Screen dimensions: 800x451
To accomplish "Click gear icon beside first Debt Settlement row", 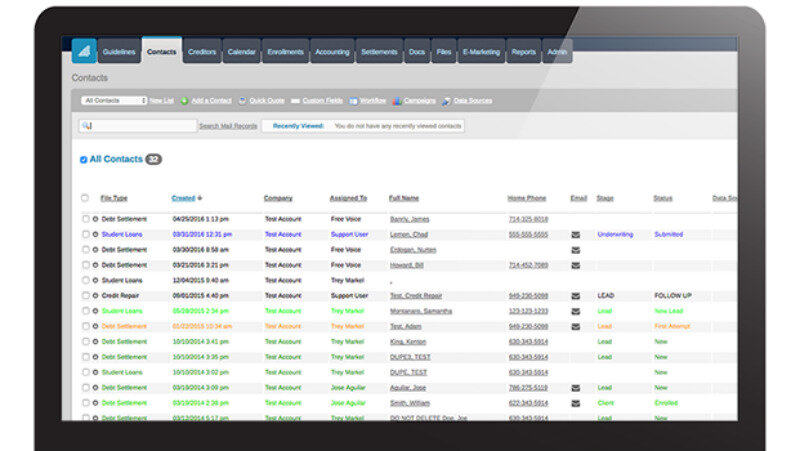I will click(x=96, y=219).
